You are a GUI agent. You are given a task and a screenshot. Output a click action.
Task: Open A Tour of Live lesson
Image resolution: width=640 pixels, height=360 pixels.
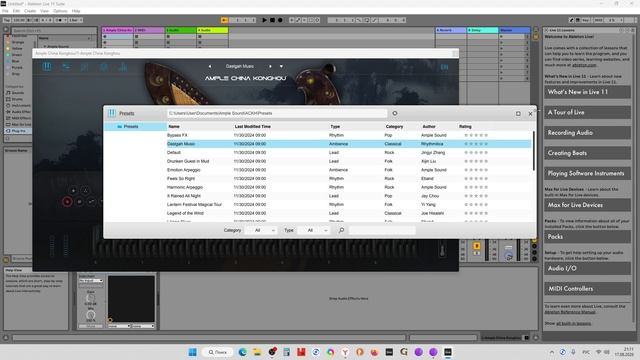point(587,112)
